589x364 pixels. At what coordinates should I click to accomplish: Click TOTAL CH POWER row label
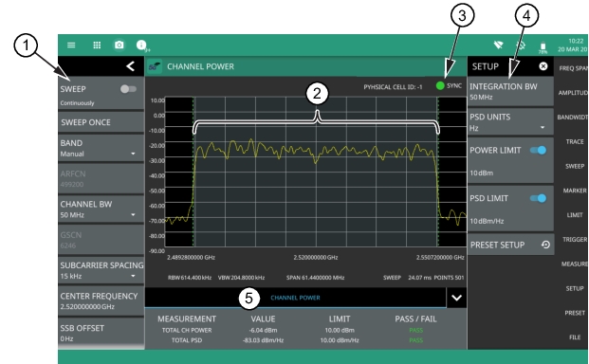187,330
